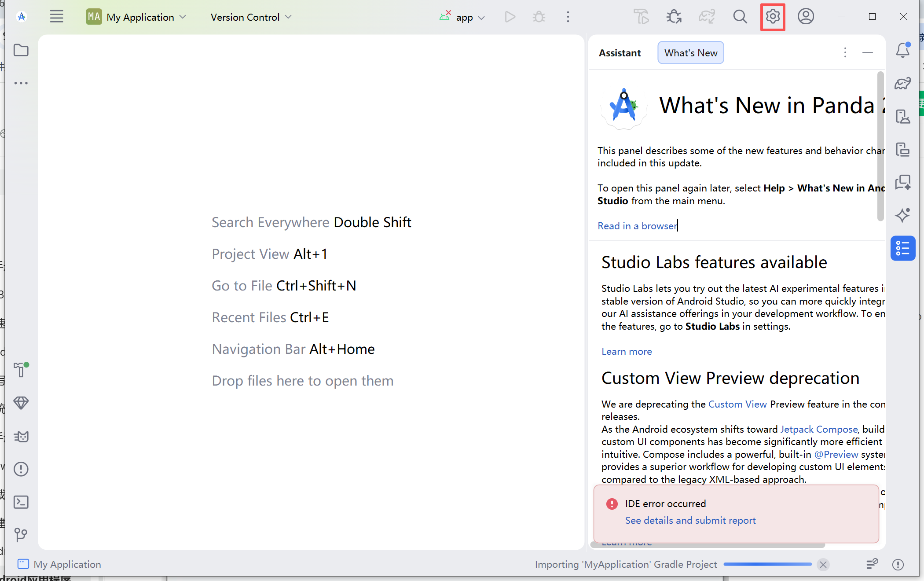Select the What's New tab
Viewport: 924px width, 581px height.
pyautogui.click(x=691, y=53)
